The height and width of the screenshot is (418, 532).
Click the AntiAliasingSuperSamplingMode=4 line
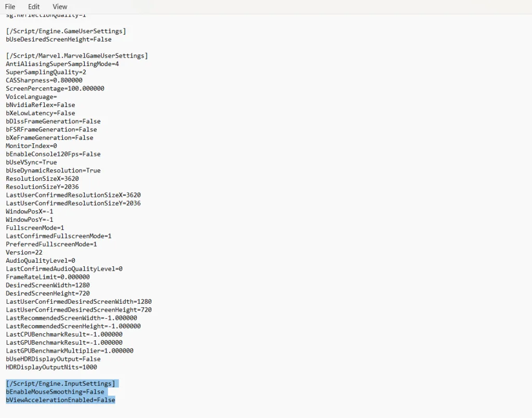click(x=62, y=64)
